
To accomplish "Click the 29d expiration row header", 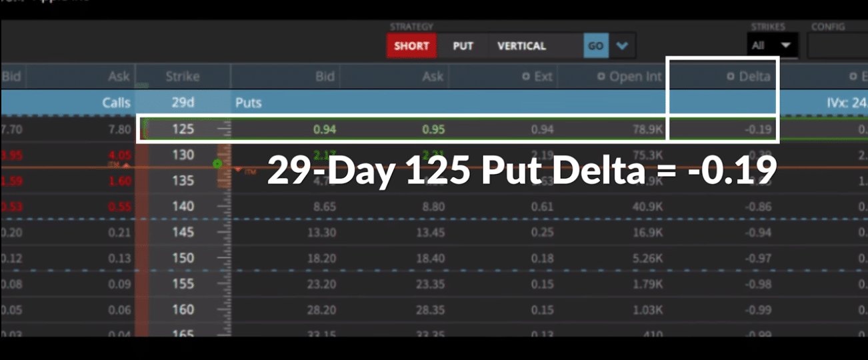I will pyautogui.click(x=183, y=103).
